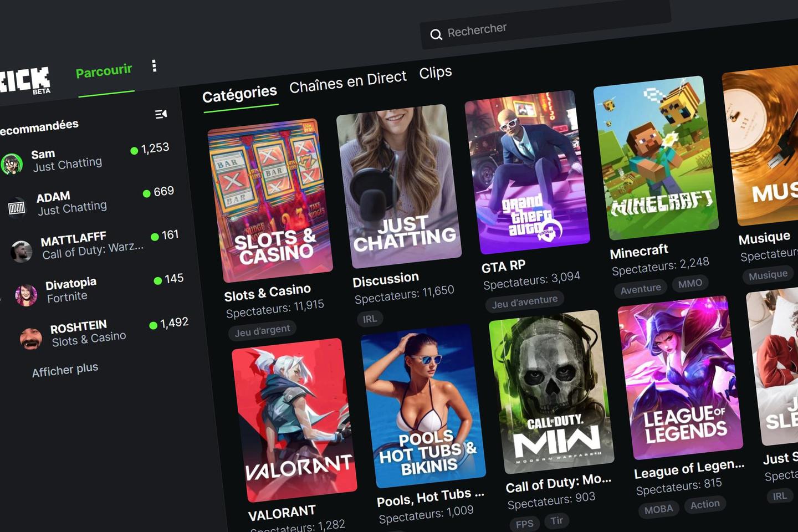Click the Call of Duty: Mo... title
The image size is (798, 532).
coord(558,483)
